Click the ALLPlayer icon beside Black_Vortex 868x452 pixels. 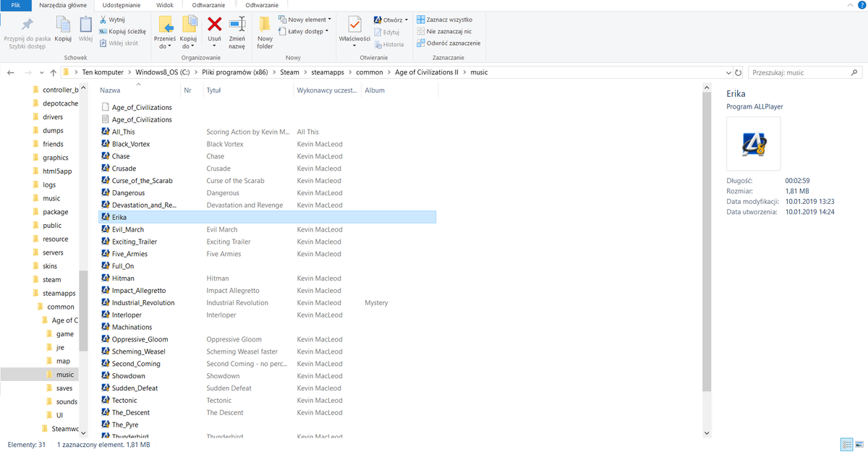point(106,144)
